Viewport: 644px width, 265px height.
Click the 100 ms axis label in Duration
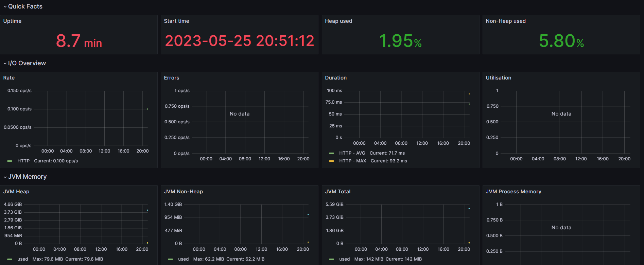pyautogui.click(x=334, y=91)
